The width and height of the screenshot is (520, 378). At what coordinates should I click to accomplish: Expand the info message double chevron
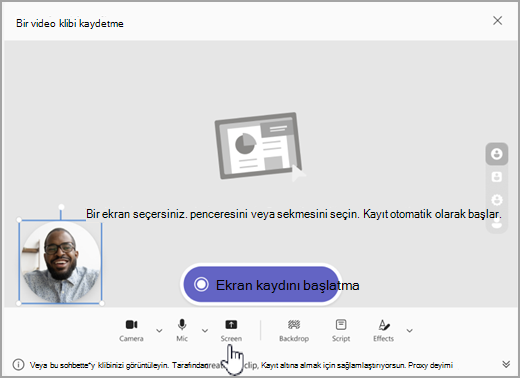506,364
